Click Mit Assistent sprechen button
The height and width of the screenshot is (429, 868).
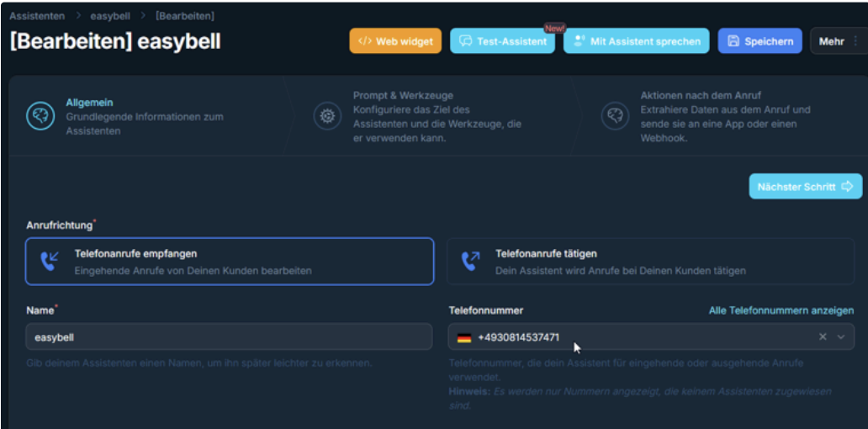pos(636,41)
